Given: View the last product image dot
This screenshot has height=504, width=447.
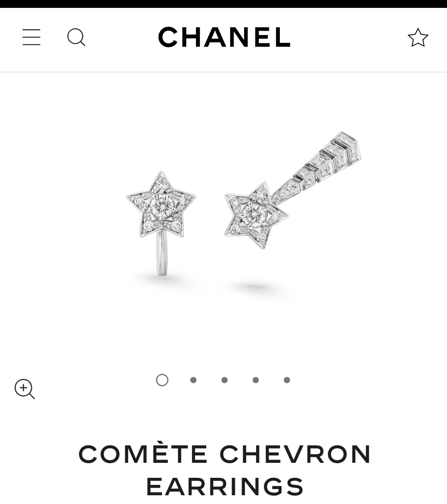Looking at the screenshot, I should pyautogui.click(x=287, y=380).
